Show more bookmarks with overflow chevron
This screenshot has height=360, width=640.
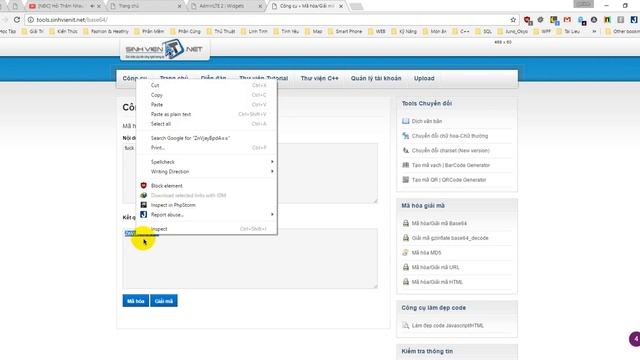point(594,31)
